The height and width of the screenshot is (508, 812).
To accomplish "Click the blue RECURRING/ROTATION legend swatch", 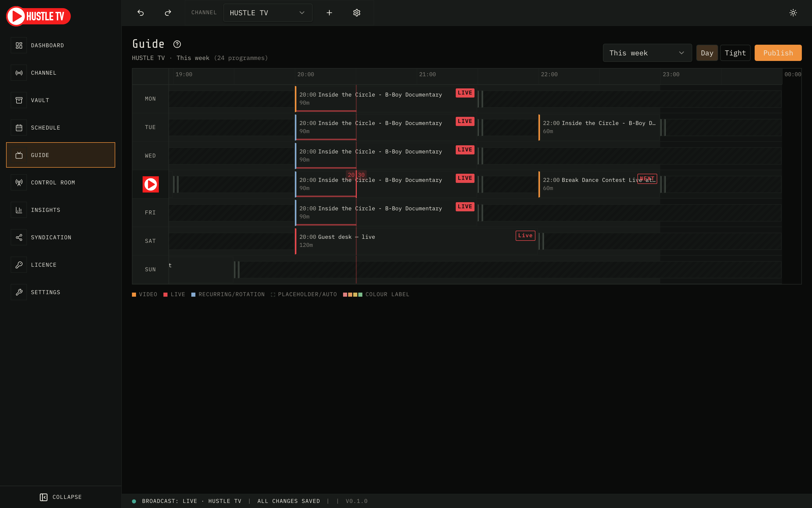I will pyautogui.click(x=193, y=294).
